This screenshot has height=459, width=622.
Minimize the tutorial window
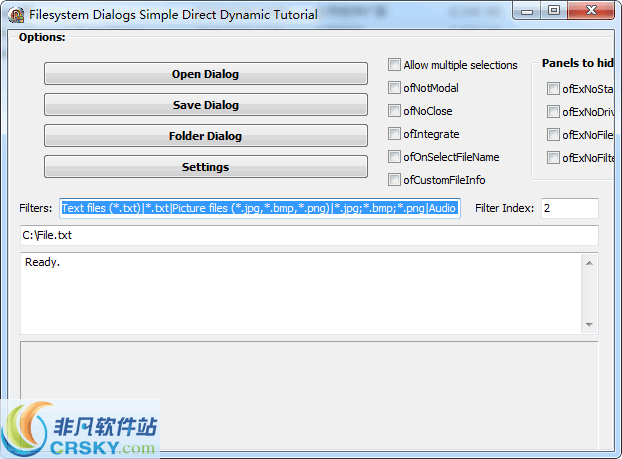(527, 11)
